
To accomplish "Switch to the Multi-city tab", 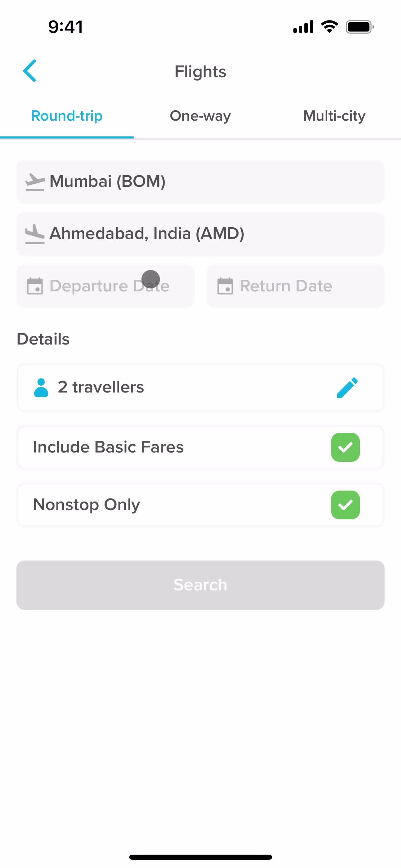I will pyautogui.click(x=334, y=116).
